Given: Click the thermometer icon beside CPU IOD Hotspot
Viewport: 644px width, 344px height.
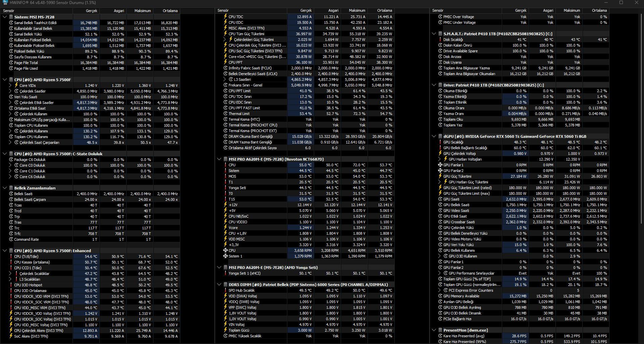Looking at the screenshot, I should 11,285.
